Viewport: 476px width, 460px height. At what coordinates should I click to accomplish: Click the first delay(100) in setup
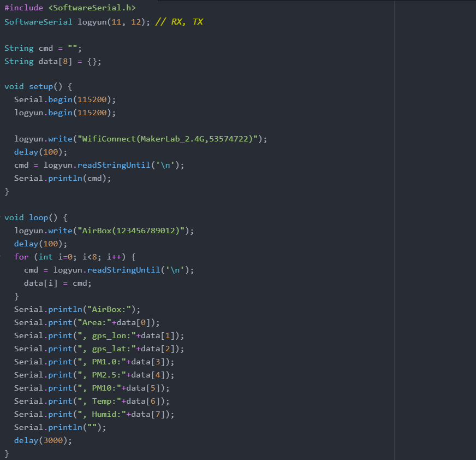41,152
